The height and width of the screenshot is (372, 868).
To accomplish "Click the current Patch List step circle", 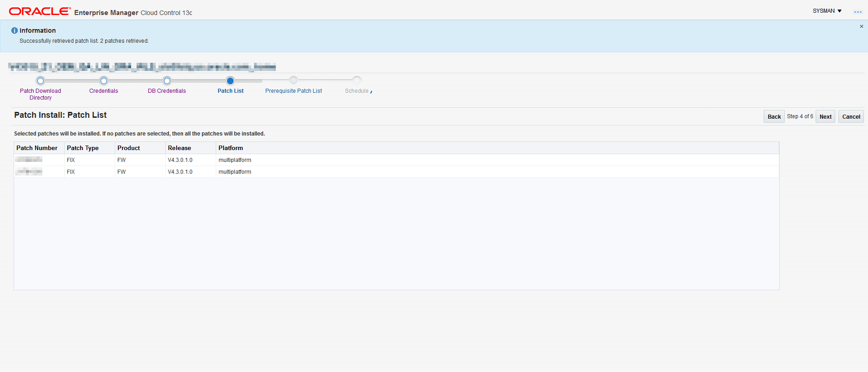I will 230,81.
